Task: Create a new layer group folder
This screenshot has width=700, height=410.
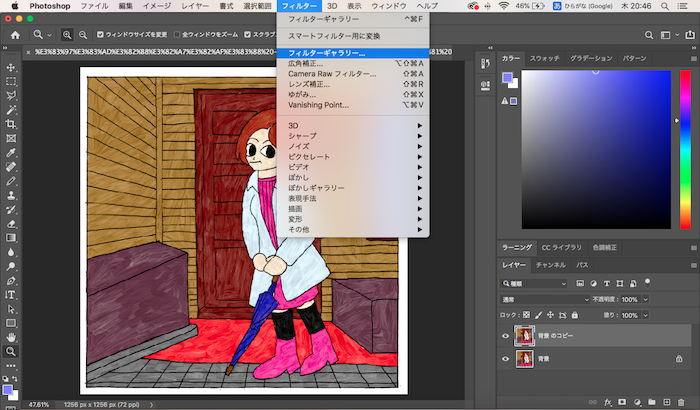Action: pyautogui.click(x=652, y=402)
